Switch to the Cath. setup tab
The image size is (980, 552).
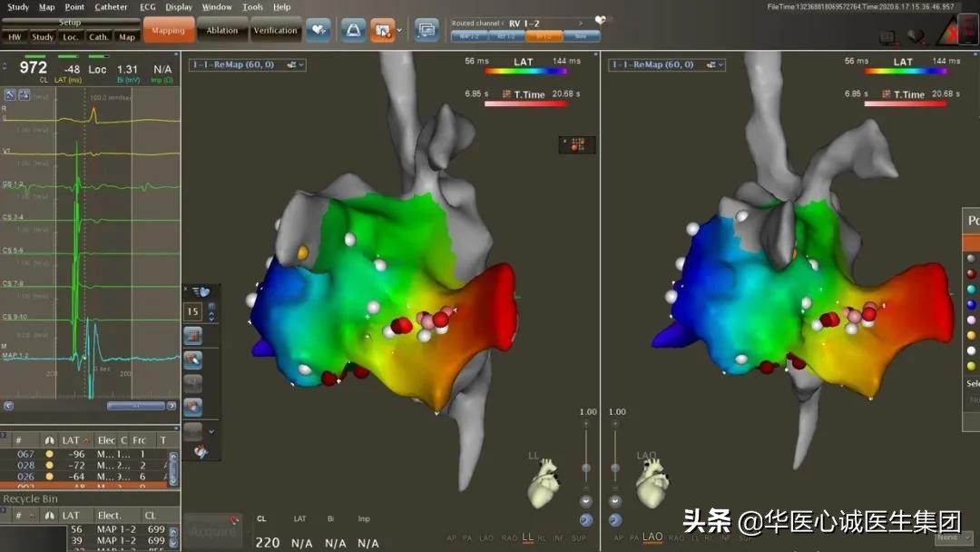[x=99, y=37]
